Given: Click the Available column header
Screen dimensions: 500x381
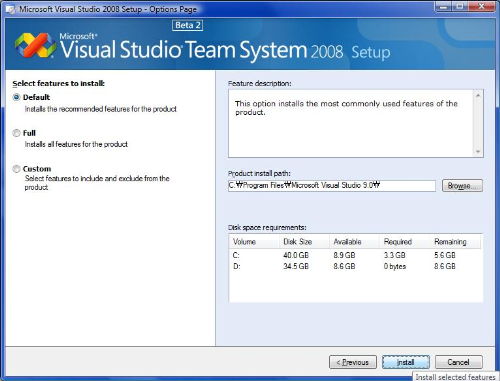Looking at the screenshot, I should coord(354,242).
